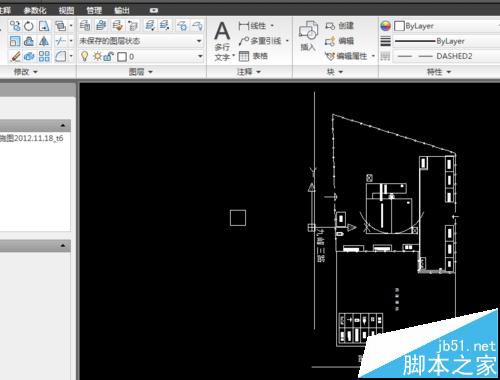Select the Scale tool
Viewport: 500px width, 380px height.
click(x=15, y=41)
